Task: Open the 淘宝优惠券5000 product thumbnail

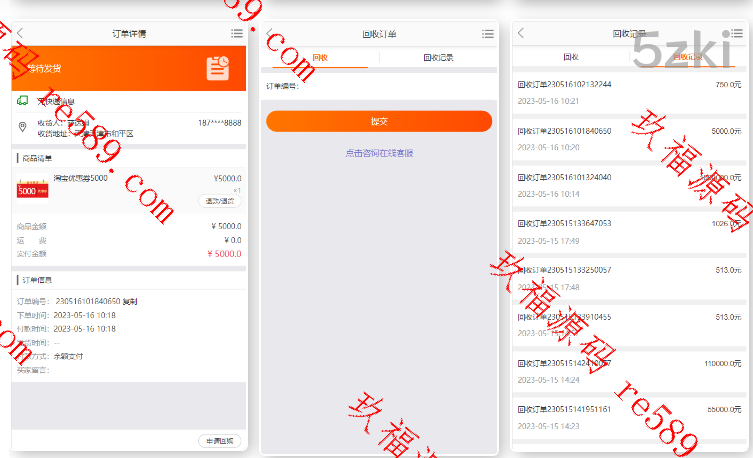Action: coord(33,186)
